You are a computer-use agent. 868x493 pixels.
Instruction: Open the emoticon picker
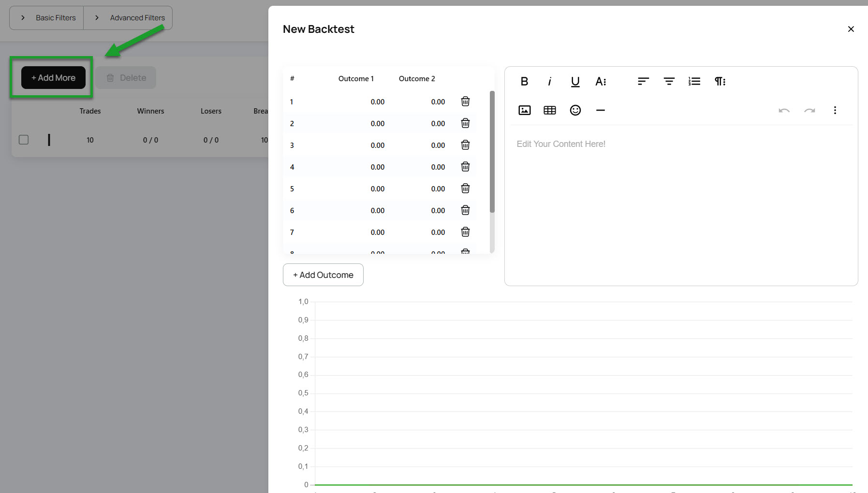coord(575,110)
